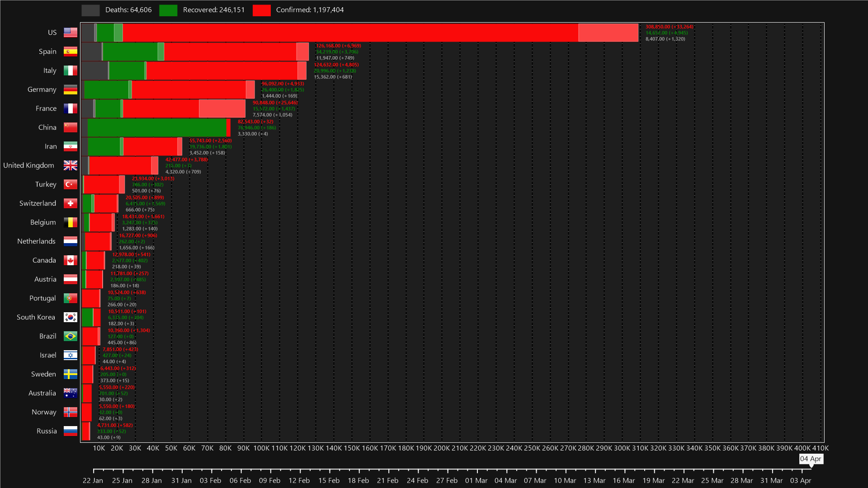
Task: Click Italy's gray deaths bar
Action: [x=94, y=70]
